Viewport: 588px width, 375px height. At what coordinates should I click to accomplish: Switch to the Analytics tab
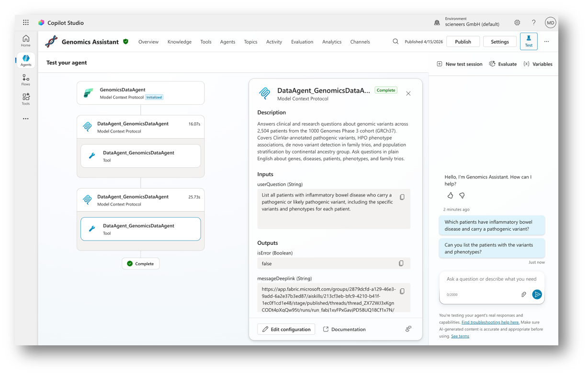pyautogui.click(x=332, y=42)
